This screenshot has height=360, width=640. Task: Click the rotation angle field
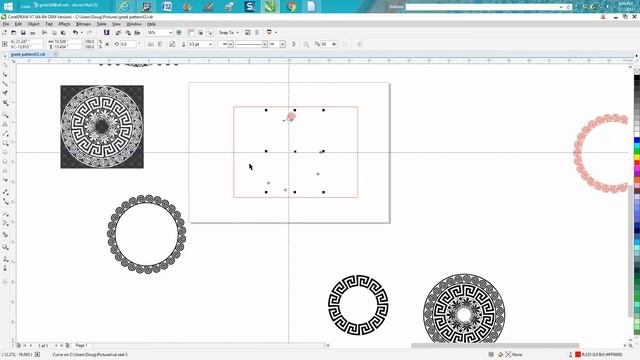point(128,44)
